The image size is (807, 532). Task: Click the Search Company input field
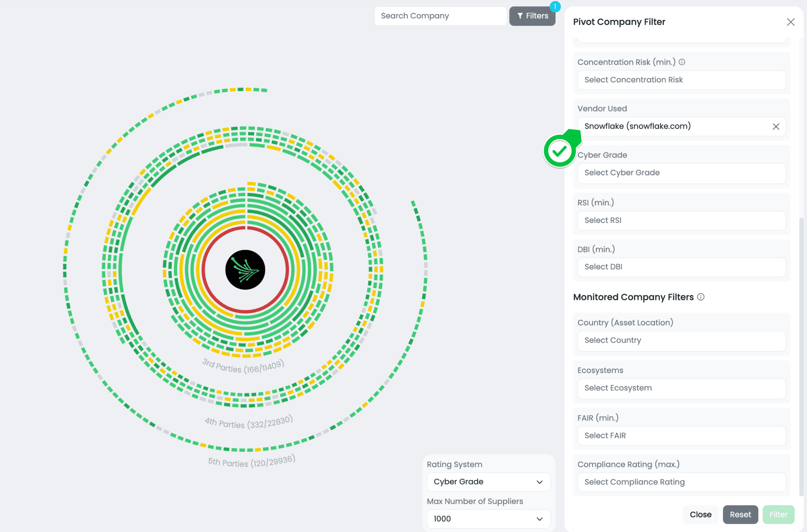tap(440, 16)
